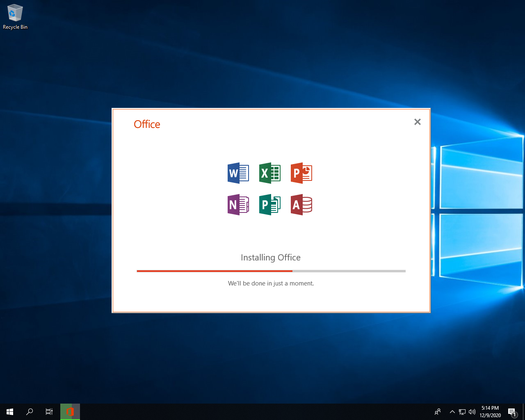
Task: Open the Action Center notifications
Action: pyautogui.click(x=512, y=412)
